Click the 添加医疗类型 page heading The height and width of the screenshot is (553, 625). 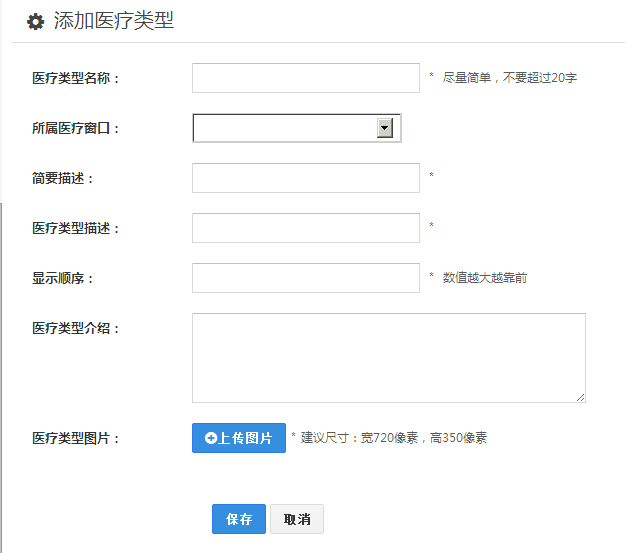[113, 21]
